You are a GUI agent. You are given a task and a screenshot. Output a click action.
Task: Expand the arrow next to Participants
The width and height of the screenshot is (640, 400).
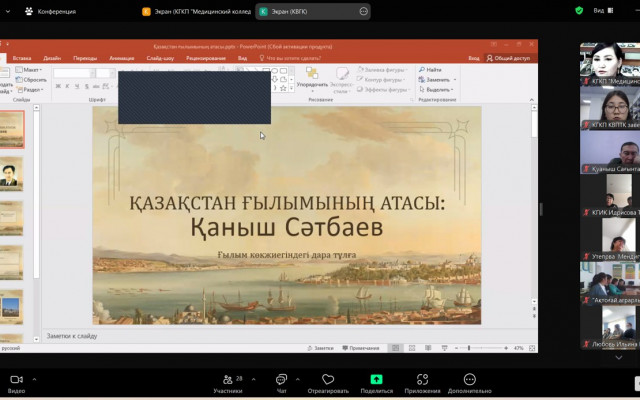(x=252, y=380)
